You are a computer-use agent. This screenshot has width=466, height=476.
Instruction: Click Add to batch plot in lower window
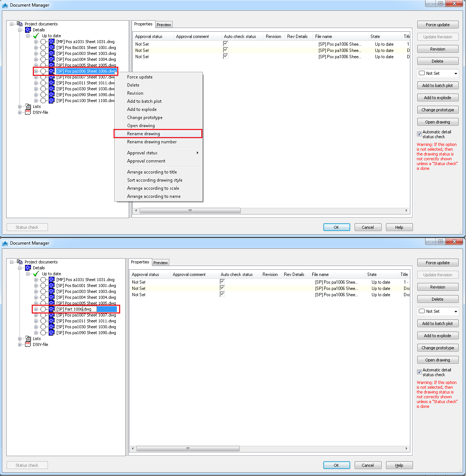(438, 323)
